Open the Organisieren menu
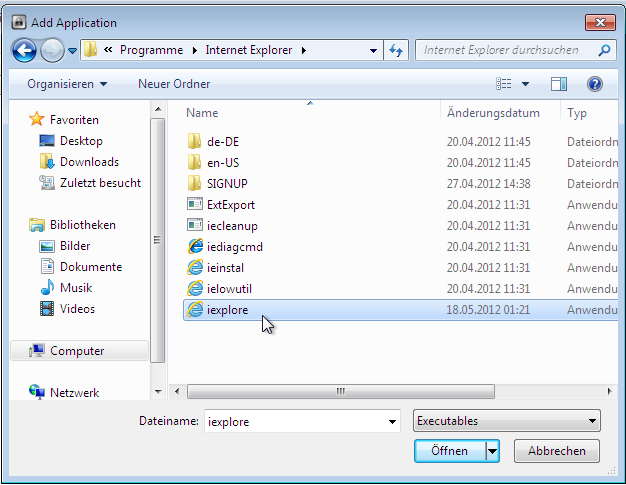626x485 pixels. pos(67,84)
